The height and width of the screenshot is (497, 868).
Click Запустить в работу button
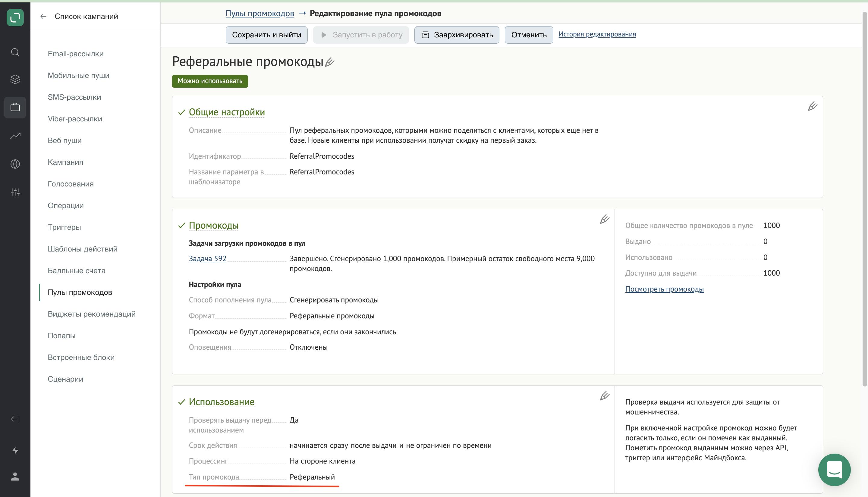(x=361, y=35)
